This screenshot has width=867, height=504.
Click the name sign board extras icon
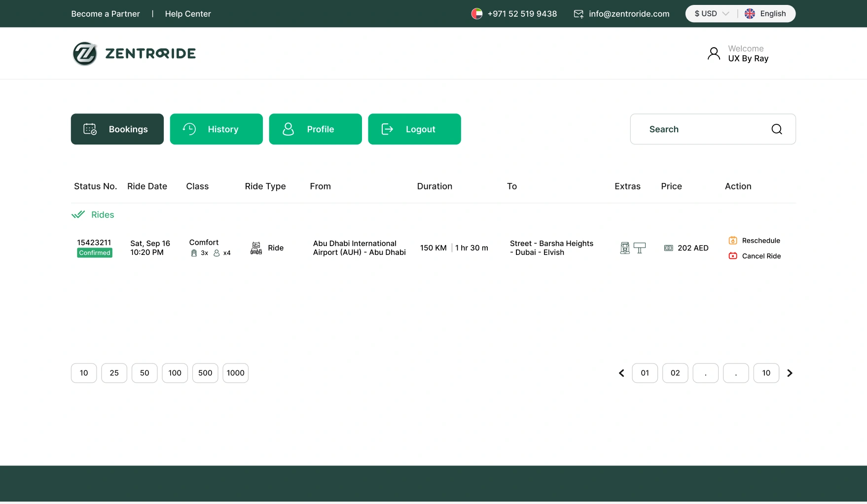click(640, 248)
